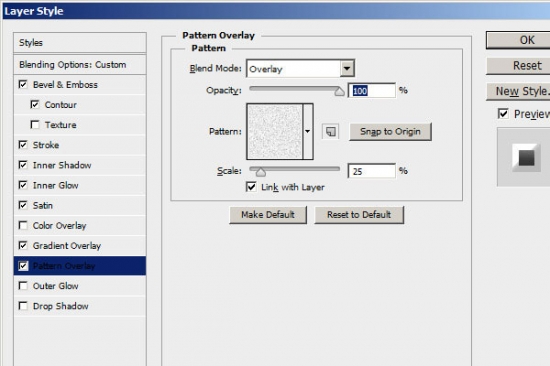550x366 pixels.
Task: Click the Reset button
Action: click(x=518, y=66)
